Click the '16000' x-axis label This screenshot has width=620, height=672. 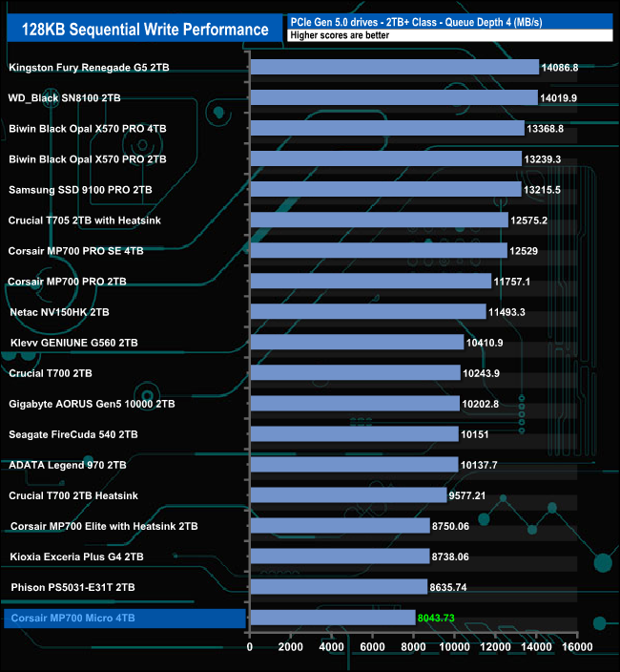click(577, 647)
